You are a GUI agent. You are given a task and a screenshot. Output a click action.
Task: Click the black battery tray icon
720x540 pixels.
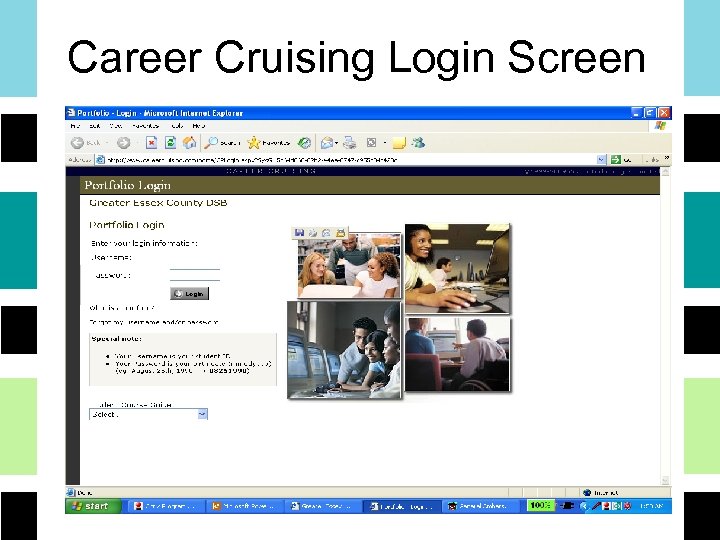(x=568, y=506)
